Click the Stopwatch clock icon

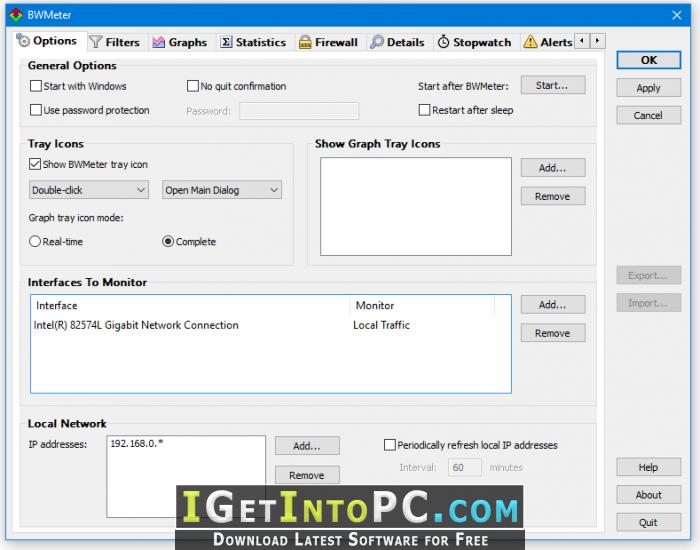pos(443,42)
